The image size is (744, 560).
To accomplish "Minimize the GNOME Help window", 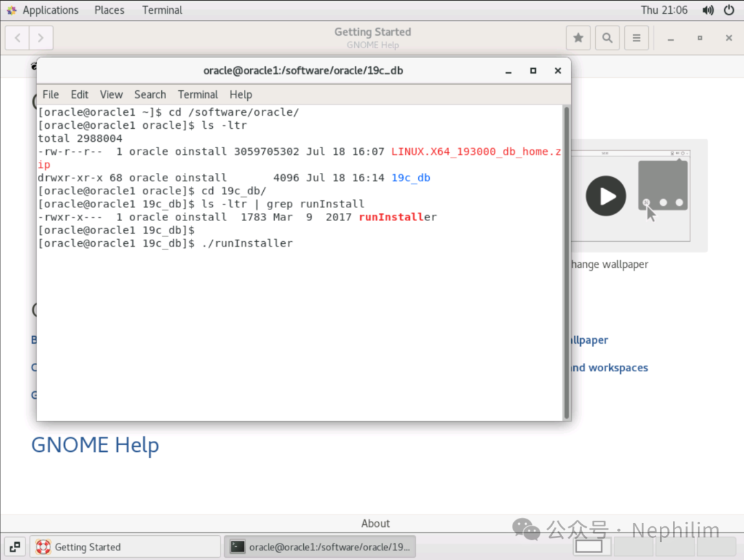I will (670, 39).
